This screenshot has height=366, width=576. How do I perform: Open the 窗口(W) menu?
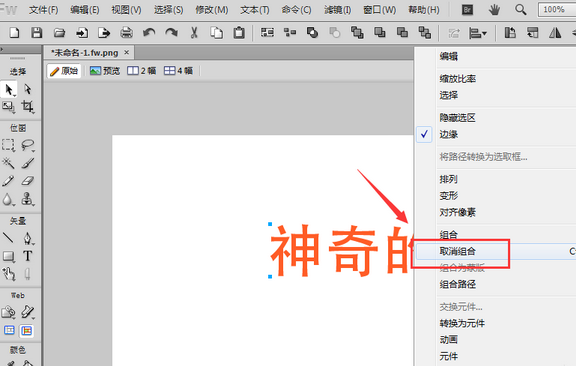379,10
